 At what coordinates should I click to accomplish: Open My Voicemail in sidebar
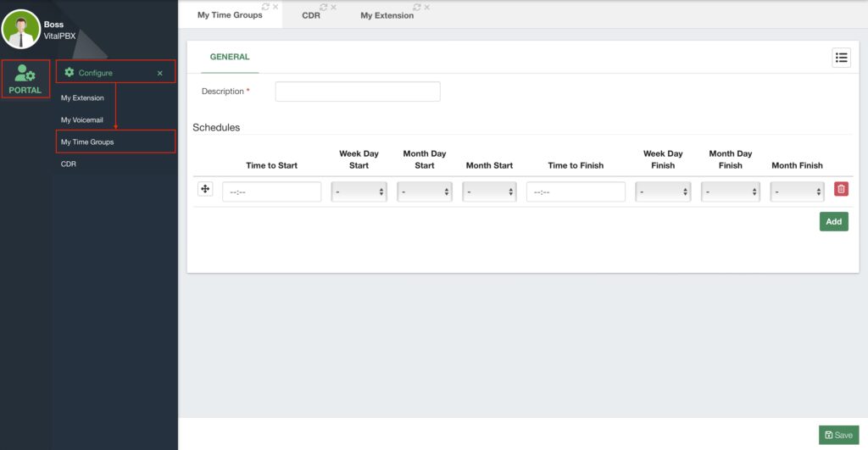tap(81, 119)
